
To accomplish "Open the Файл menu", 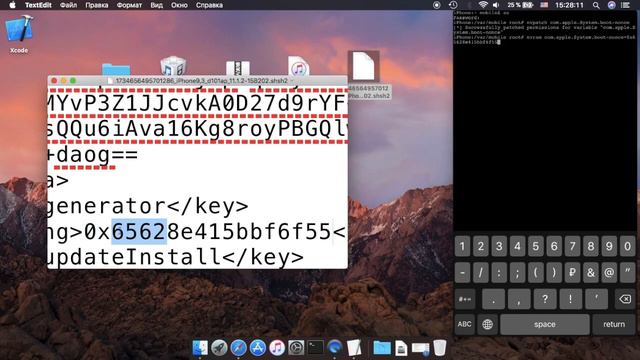I will [x=68, y=5].
